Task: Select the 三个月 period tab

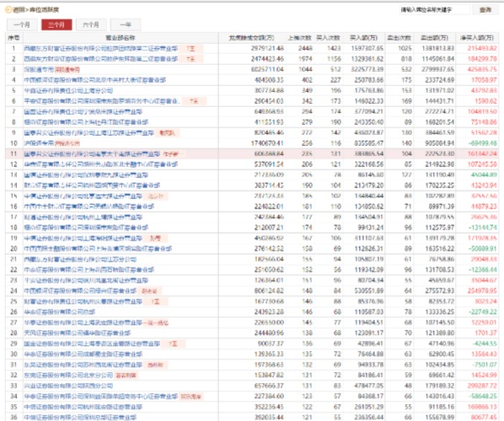Action: pyautogui.click(x=56, y=24)
